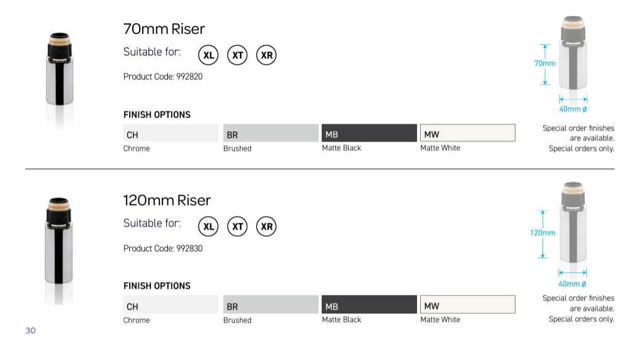Click the 120mm Riser heading
This screenshot has width=644, height=349.
167,200
